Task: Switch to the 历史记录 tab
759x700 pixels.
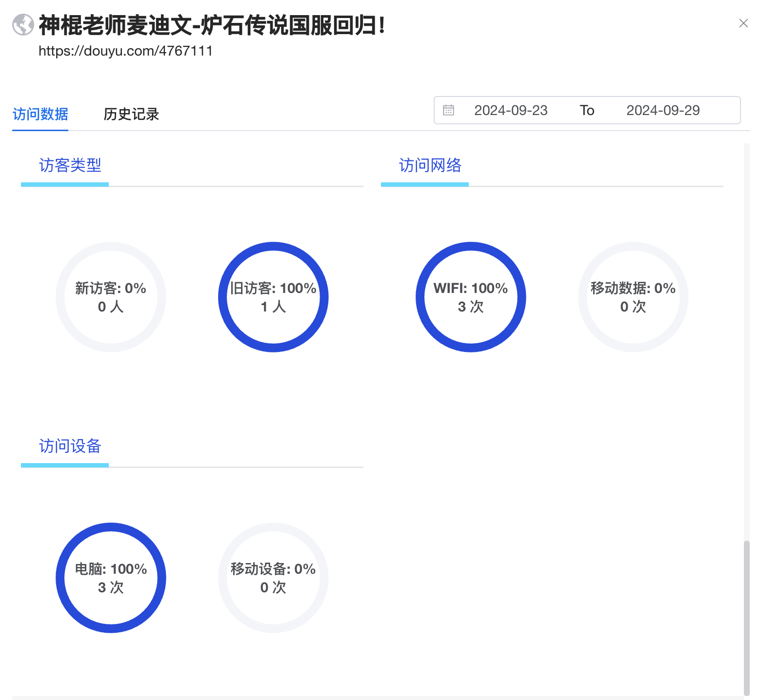Action: pyautogui.click(x=131, y=114)
